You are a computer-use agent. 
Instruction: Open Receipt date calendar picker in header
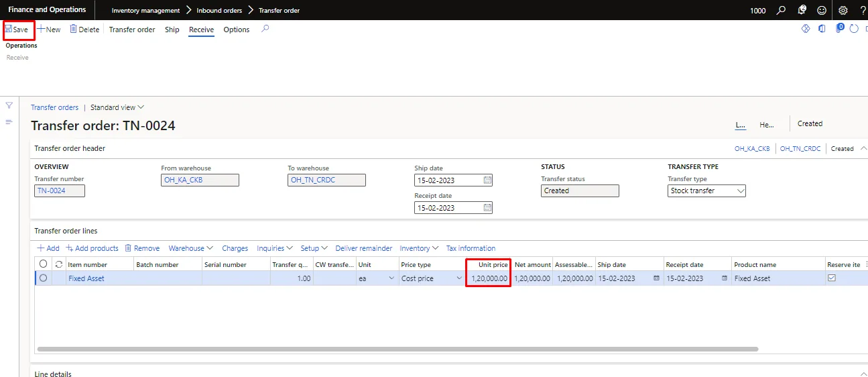487,208
